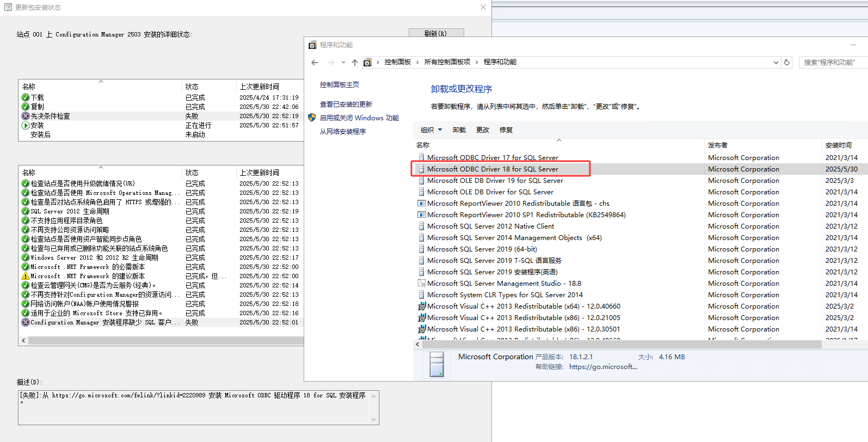Select Microsoft System CLR Types for SQL Server 2014
The image size is (868, 442).
tap(504, 295)
